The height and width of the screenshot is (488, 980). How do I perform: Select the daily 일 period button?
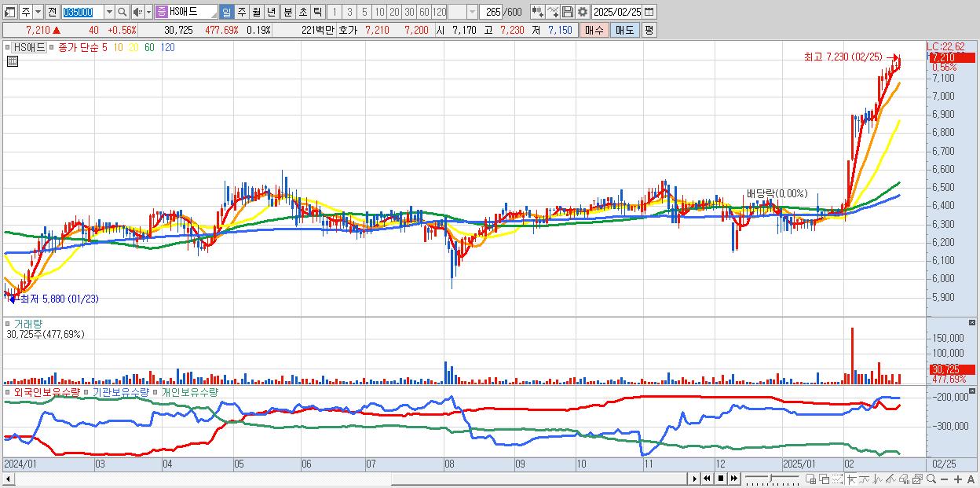[226, 12]
